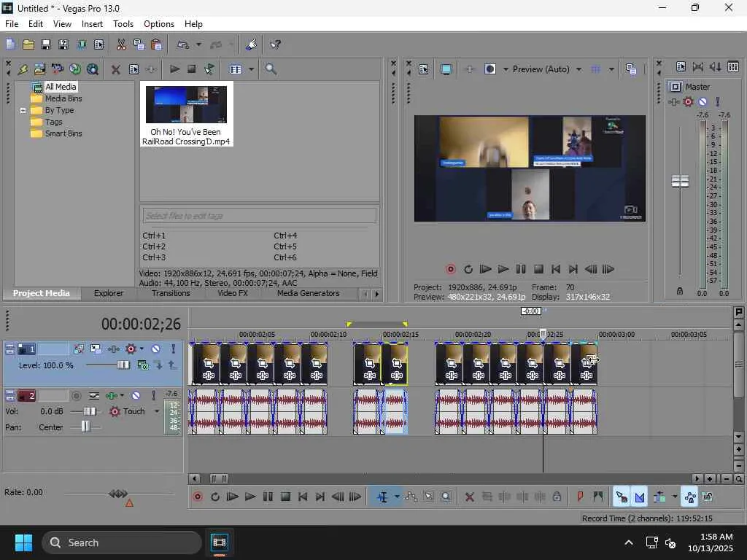Click the Select files to edit tags field
This screenshot has width=747, height=560.
(x=259, y=216)
